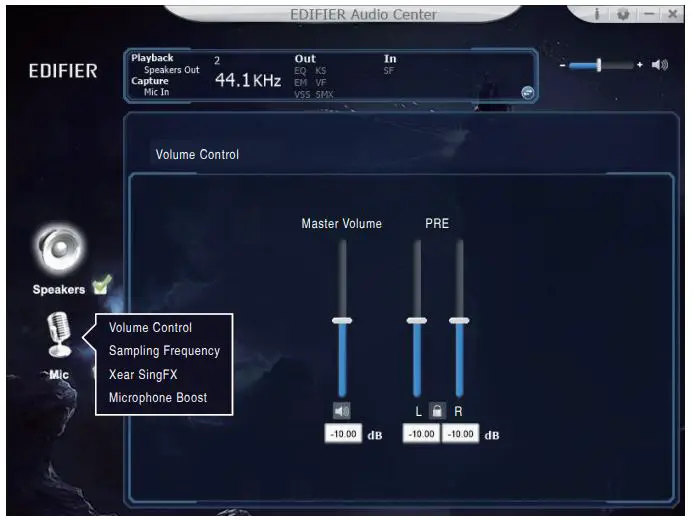This screenshot has height=520, width=693.
Task: Open Volume Control from Mic menu
Action: click(x=150, y=327)
